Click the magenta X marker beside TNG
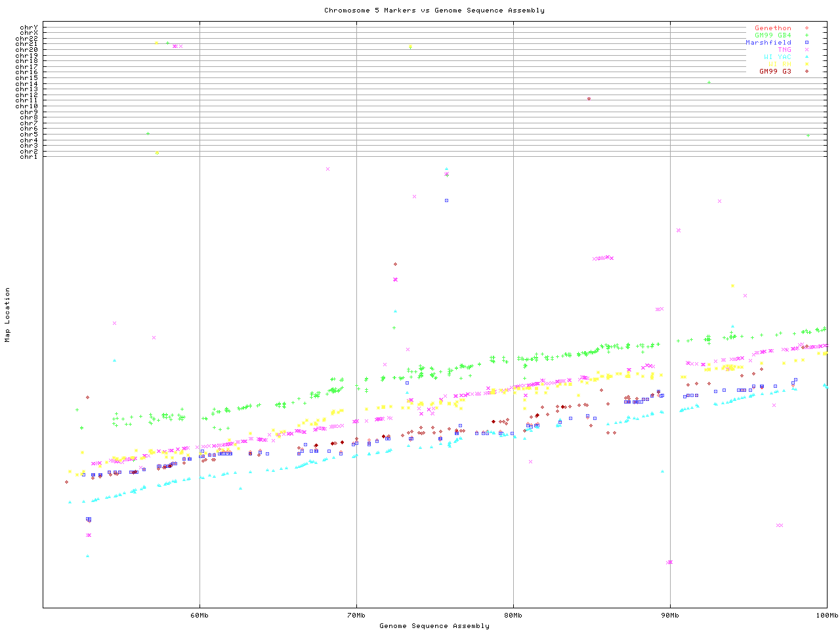The width and height of the screenshot is (840, 630). pyautogui.click(x=807, y=50)
